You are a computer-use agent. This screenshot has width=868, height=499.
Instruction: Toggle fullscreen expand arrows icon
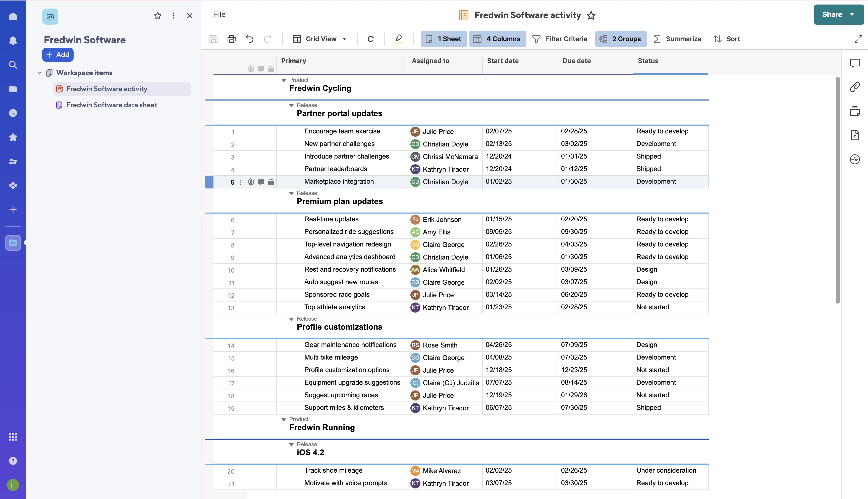[858, 39]
